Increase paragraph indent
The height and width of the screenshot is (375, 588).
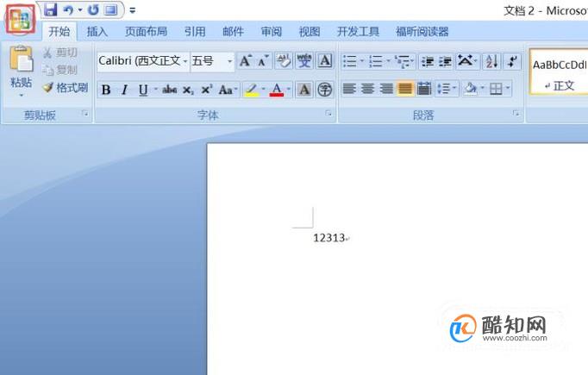tap(445, 60)
